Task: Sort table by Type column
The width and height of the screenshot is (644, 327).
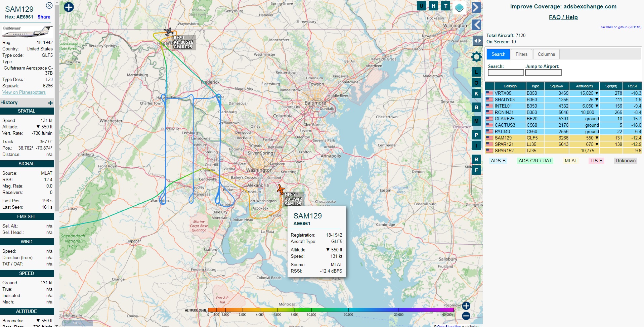Action: [535, 86]
